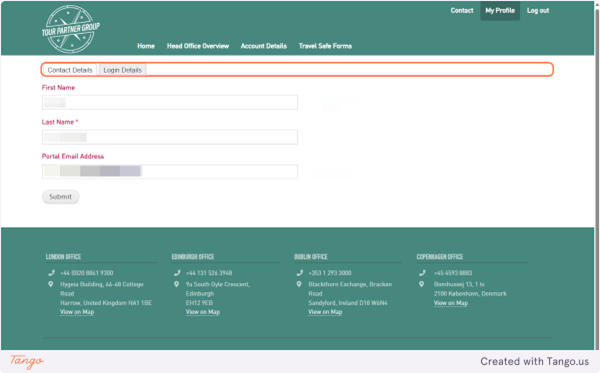Viewport: 600px width, 373px height.
Task: Click the Dublin office map pin icon
Action: pos(299,284)
